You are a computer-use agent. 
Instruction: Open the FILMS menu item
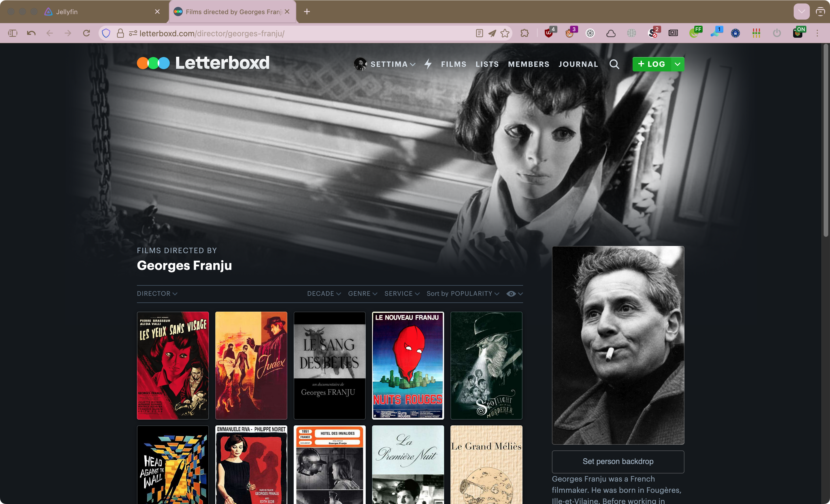[x=453, y=64]
